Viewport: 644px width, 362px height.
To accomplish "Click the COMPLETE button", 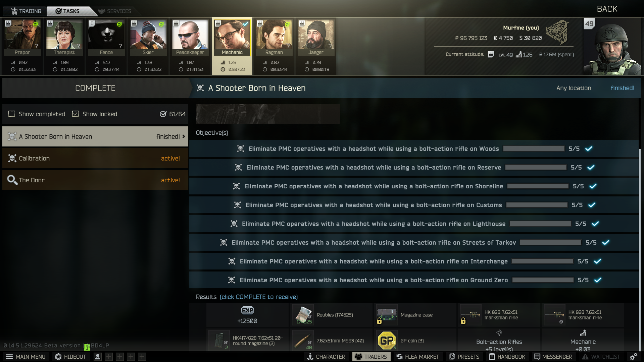I will pyautogui.click(x=95, y=88).
